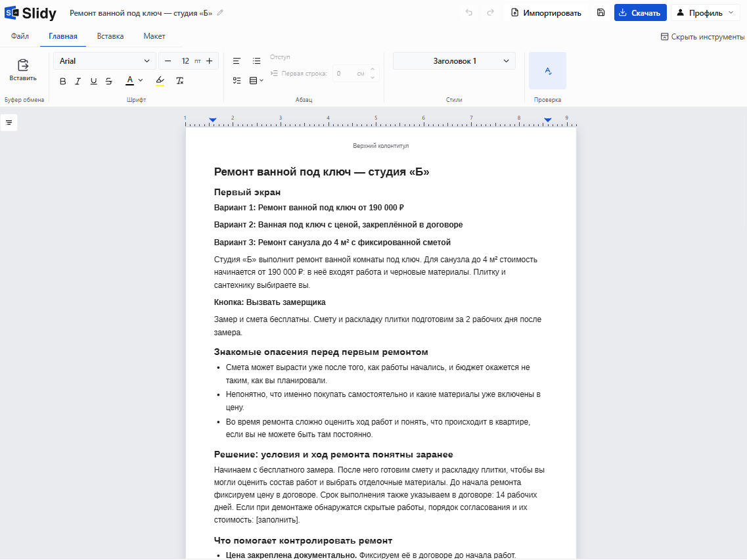The image size is (747, 560).
Task: Click Скрыть инструменты to hide toolbar
Action: [x=702, y=37]
